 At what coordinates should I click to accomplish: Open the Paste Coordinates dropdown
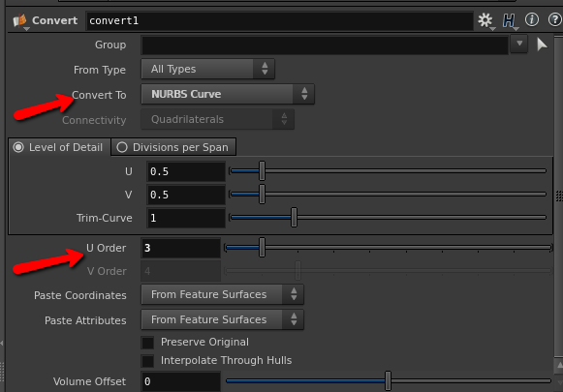coord(222,294)
